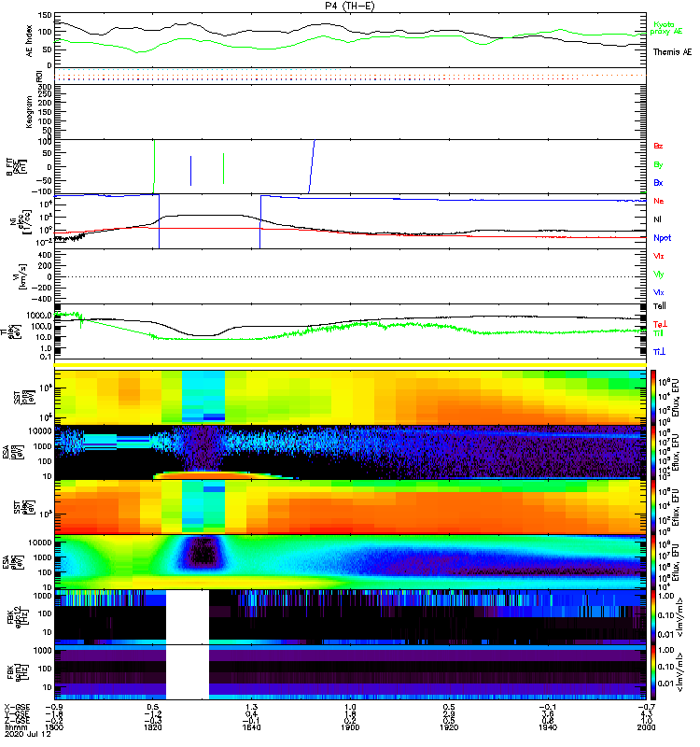Click white data gap in FBK scm1 panel
Viewport: 700px width, 747px height.
188,672
